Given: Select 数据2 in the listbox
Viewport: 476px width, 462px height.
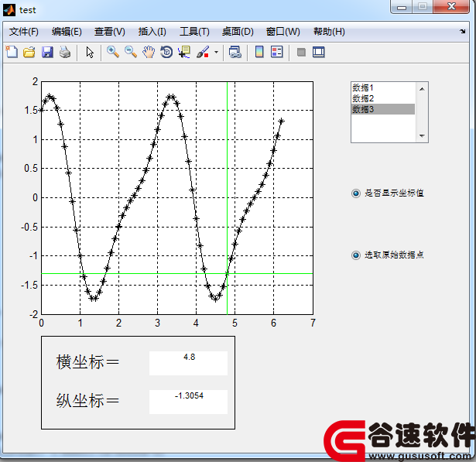Looking at the screenshot, I should coord(383,98).
